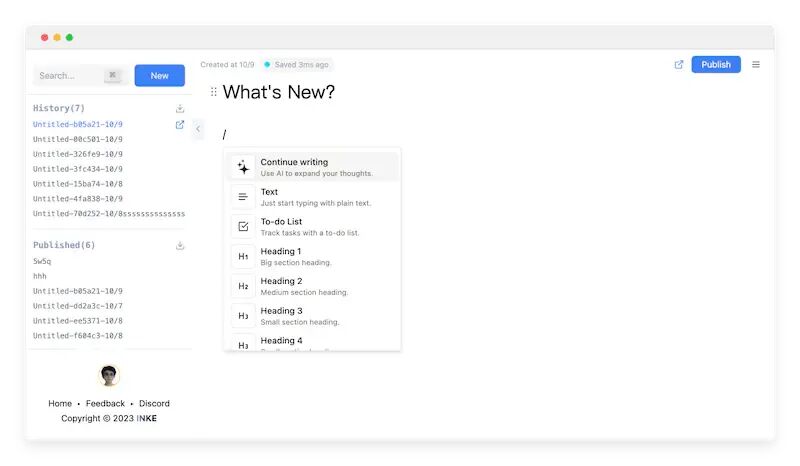
Task: Download Published list via export icon
Action: pyautogui.click(x=180, y=246)
